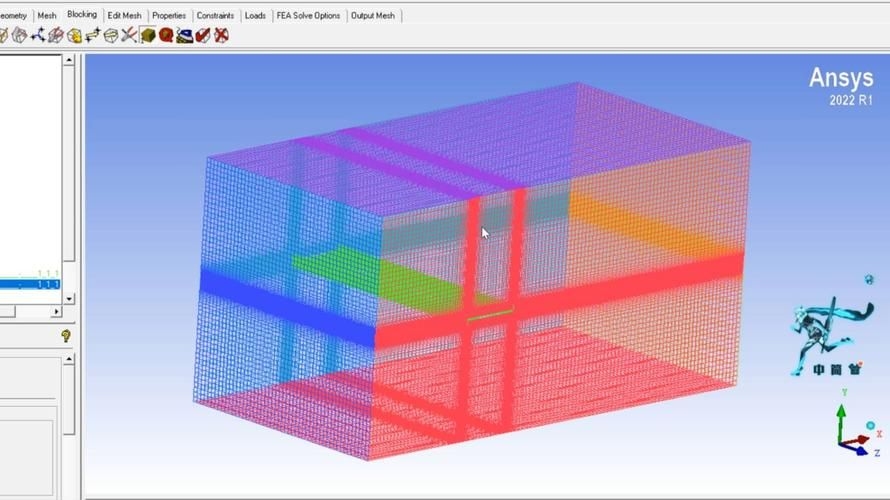Image resolution: width=890 pixels, height=500 pixels.
Task: Open the Pre-Mesh Params icon
Action: pyautogui.click(x=148, y=36)
